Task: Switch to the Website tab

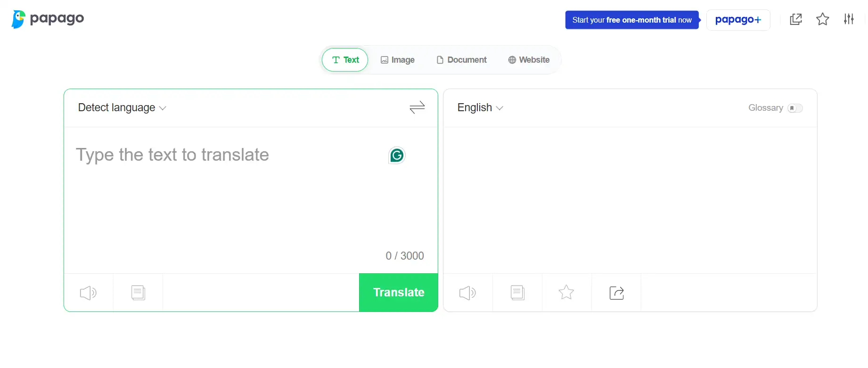Action: 529,60
